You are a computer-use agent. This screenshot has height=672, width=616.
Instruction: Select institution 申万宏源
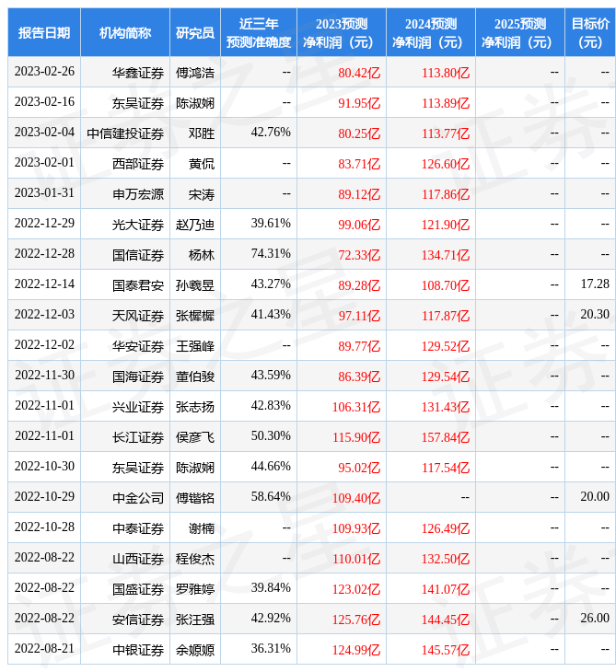tap(138, 194)
